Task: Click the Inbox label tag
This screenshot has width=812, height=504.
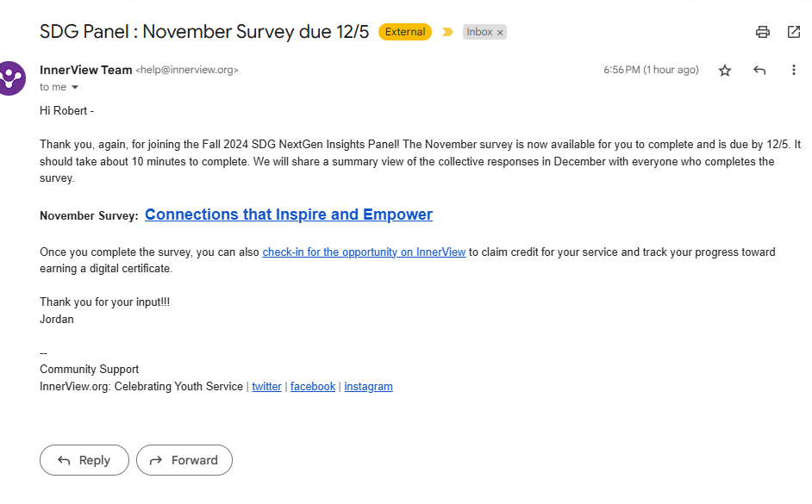Action: coord(479,32)
